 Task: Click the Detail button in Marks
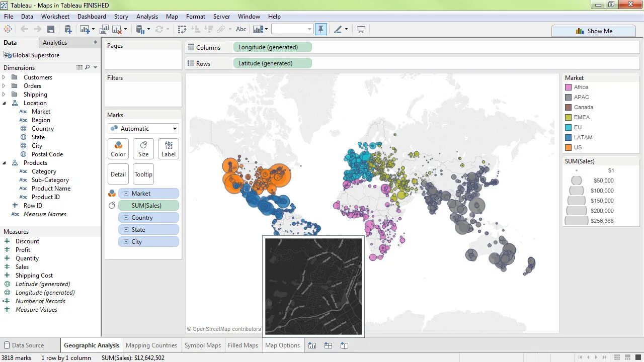point(118,174)
